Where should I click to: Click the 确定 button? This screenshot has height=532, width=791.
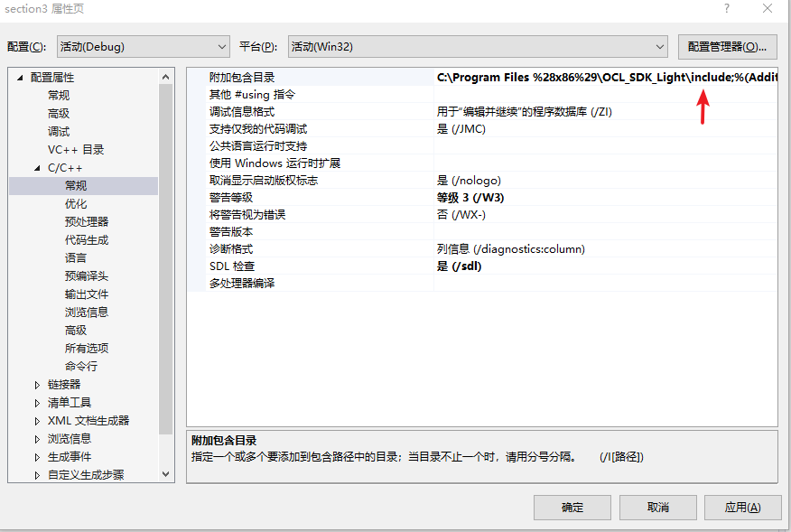pos(572,507)
